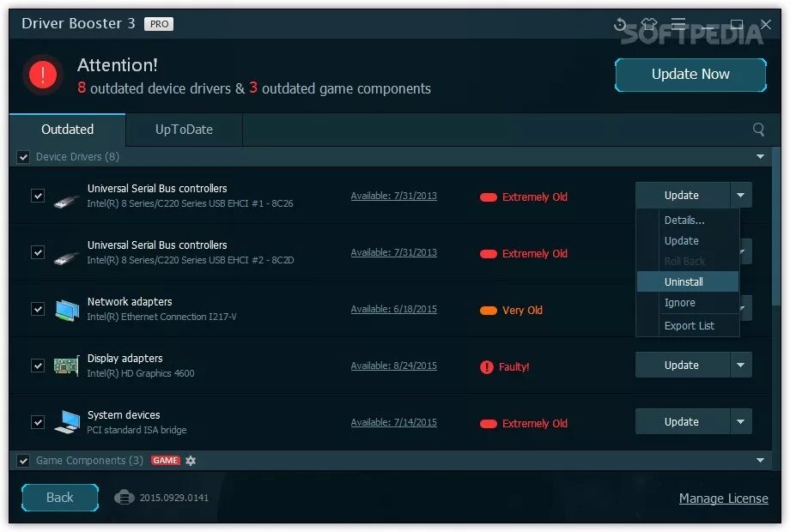The height and width of the screenshot is (532, 790).
Task: Click the Back button
Action: (x=60, y=498)
